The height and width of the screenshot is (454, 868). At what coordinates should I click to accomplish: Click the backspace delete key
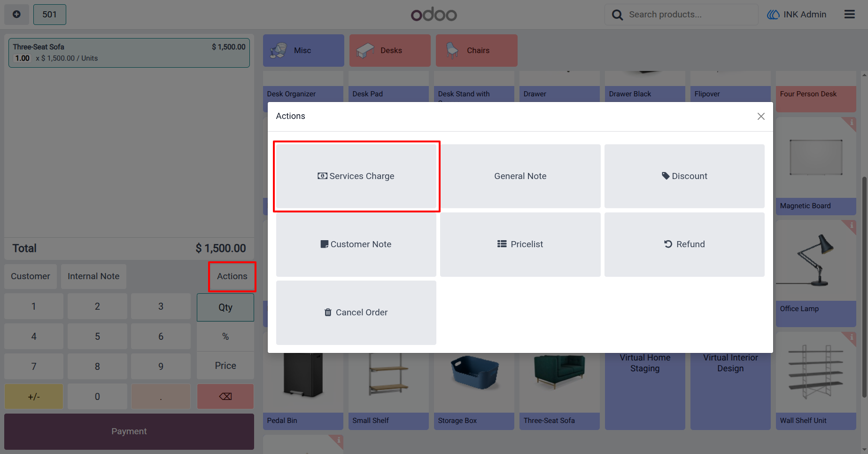(225, 397)
